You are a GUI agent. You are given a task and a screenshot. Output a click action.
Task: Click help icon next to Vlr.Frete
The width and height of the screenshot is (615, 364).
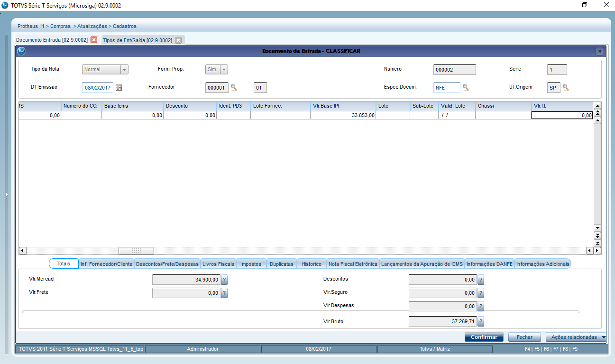[x=224, y=293]
